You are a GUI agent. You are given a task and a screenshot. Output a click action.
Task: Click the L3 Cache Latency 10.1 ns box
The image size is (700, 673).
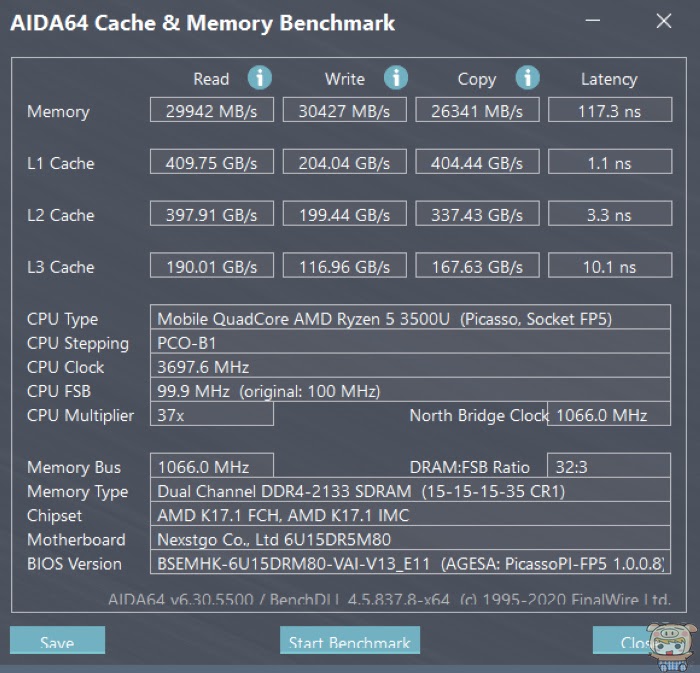[x=610, y=265]
